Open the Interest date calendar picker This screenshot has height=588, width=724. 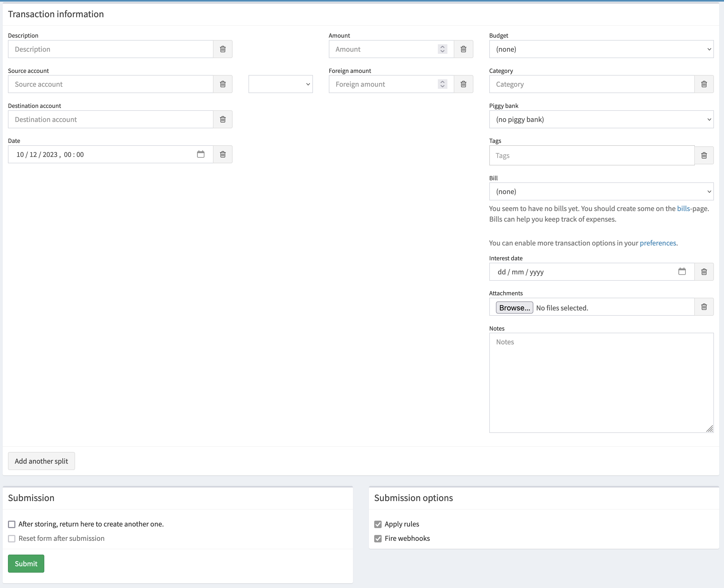click(682, 271)
